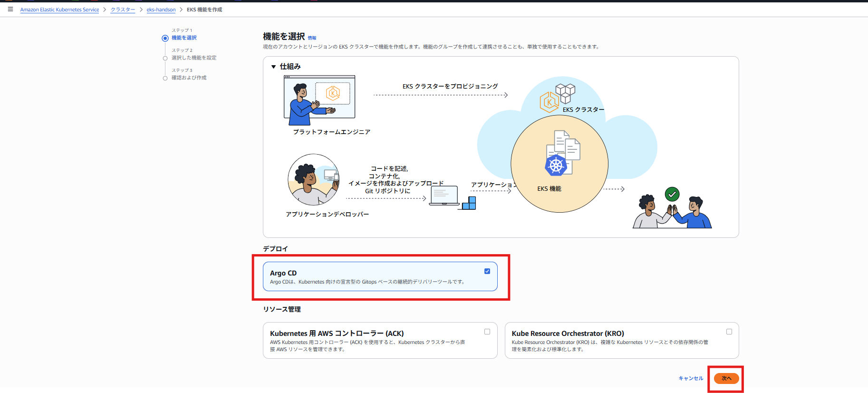Click the orange 次へ button
Viewport: 868px width, 393px height.
(x=726, y=378)
